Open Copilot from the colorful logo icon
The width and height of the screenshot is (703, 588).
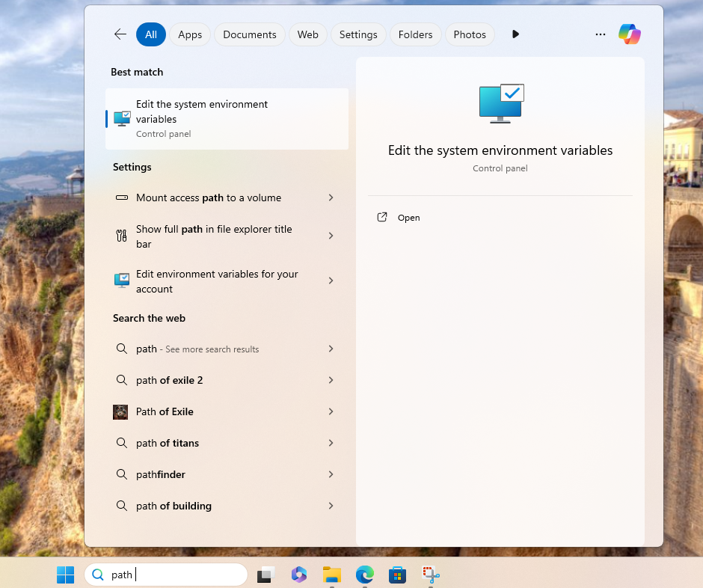coord(630,34)
